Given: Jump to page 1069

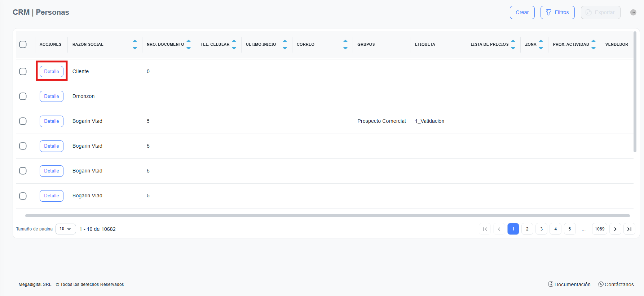Looking at the screenshot, I should [x=599, y=229].
